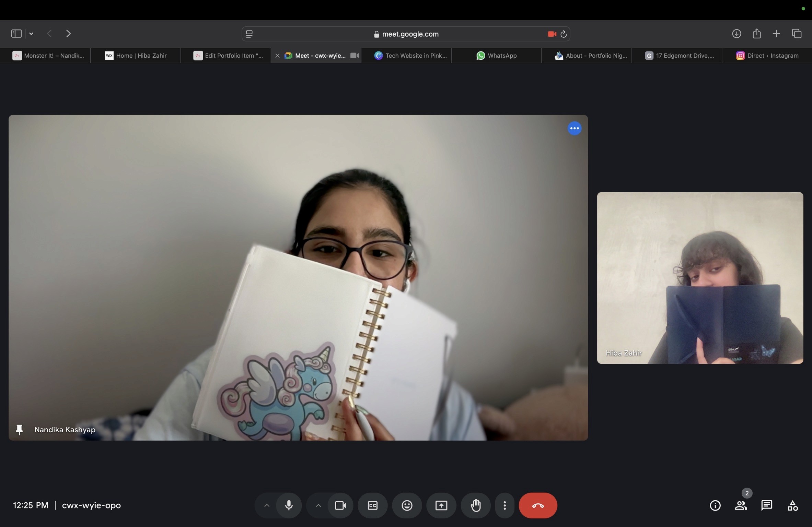Open more options in call controls
Screen dimensions: 812x527
coord(505,505)
